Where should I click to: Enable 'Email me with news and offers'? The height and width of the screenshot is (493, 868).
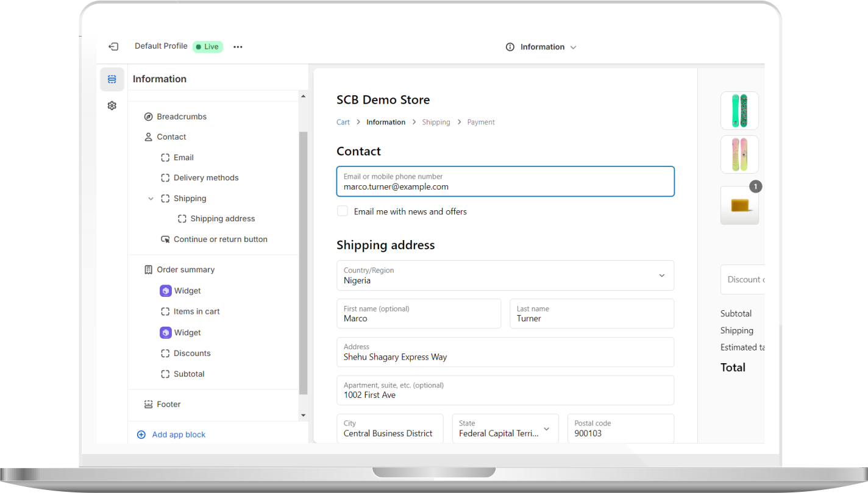click(x=343, y=211)
